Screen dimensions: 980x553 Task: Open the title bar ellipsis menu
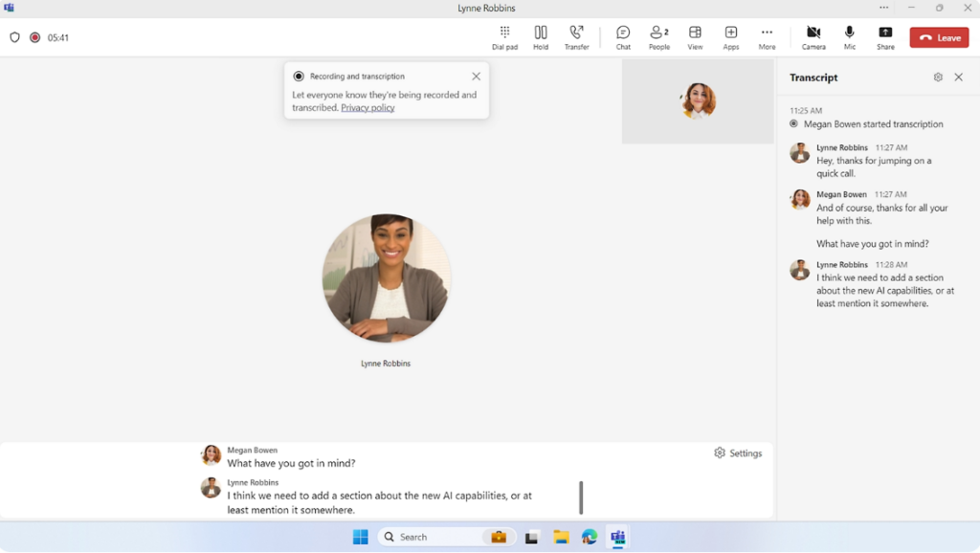(x=883, y=8)
